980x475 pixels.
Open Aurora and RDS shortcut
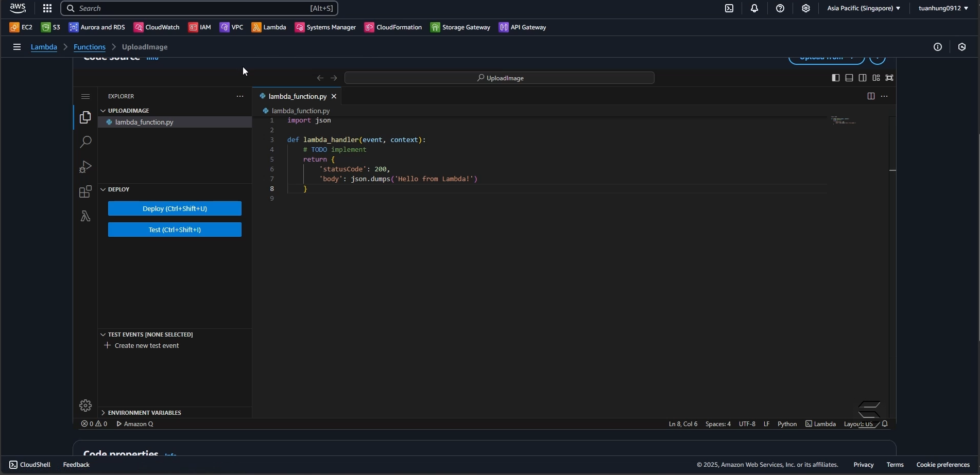pos(97,27)
